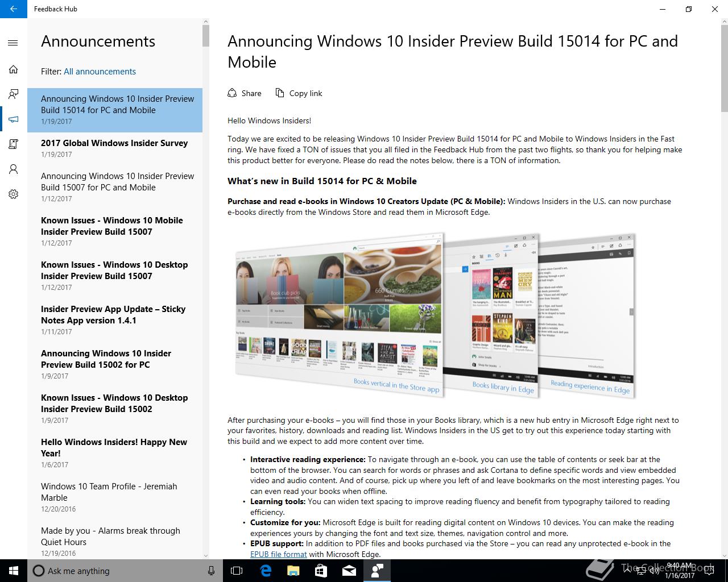The height and width of the screenshot is (582, 728).
Task: Open File Explorer from taskbar
Action: coord(293,571)
